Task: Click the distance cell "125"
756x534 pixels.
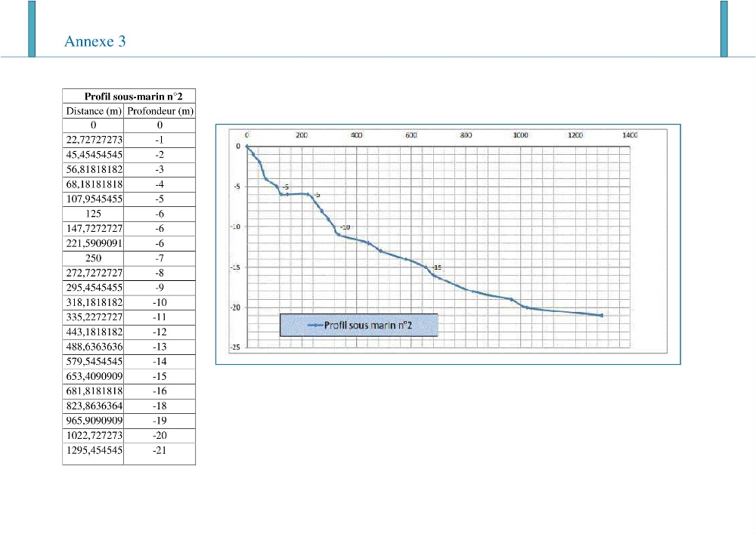Action: pos(93,214)
